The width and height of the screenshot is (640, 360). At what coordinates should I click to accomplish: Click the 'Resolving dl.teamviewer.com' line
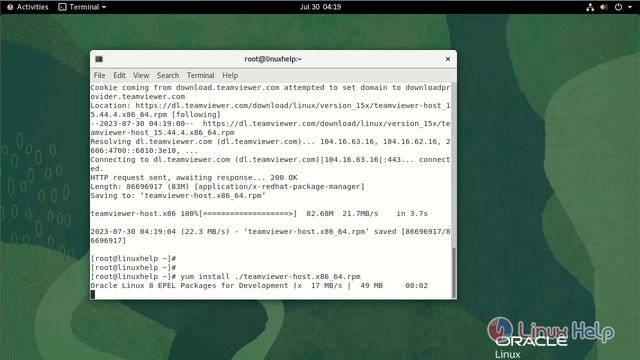(270, 146)
